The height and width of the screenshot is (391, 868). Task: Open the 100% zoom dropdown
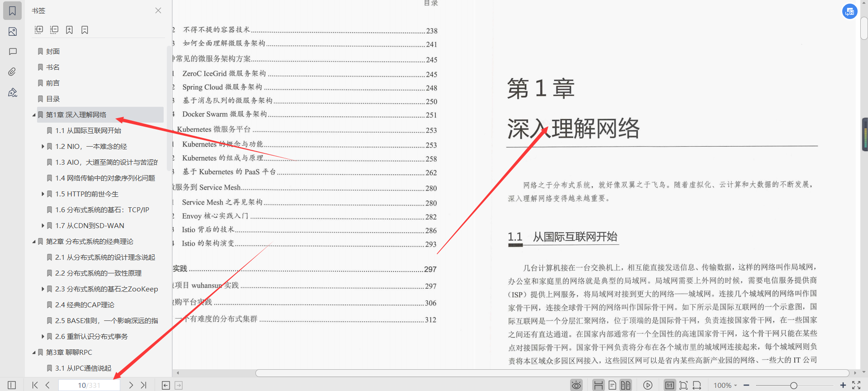tap(725, 385)
